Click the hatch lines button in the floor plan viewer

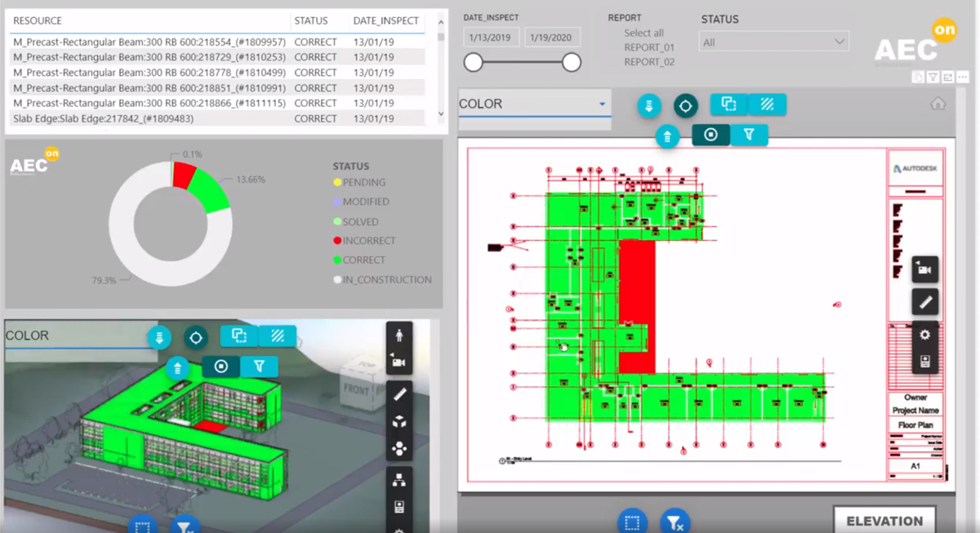click(768, 104)
